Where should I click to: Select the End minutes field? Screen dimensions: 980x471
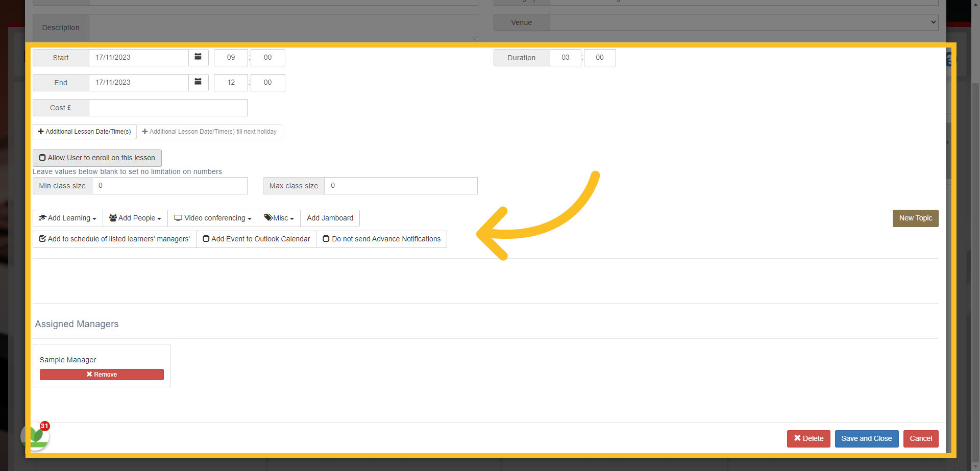268,83
